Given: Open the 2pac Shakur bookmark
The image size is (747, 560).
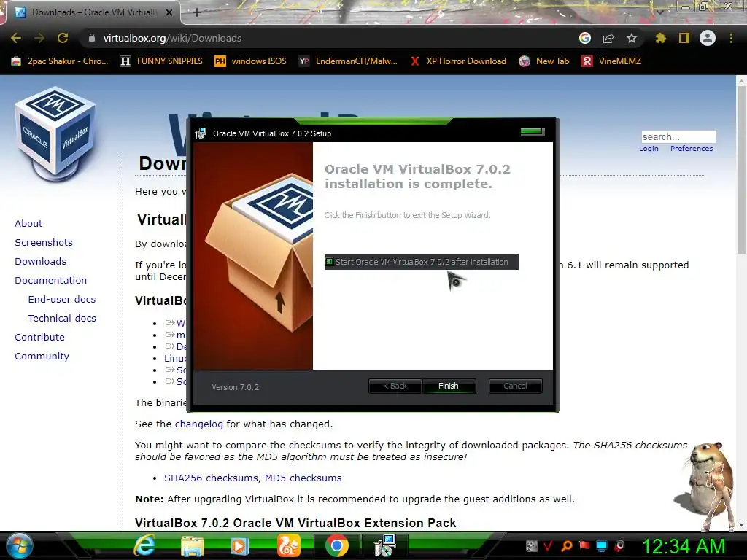Looking at the screenshot, I should click(60, 61).
